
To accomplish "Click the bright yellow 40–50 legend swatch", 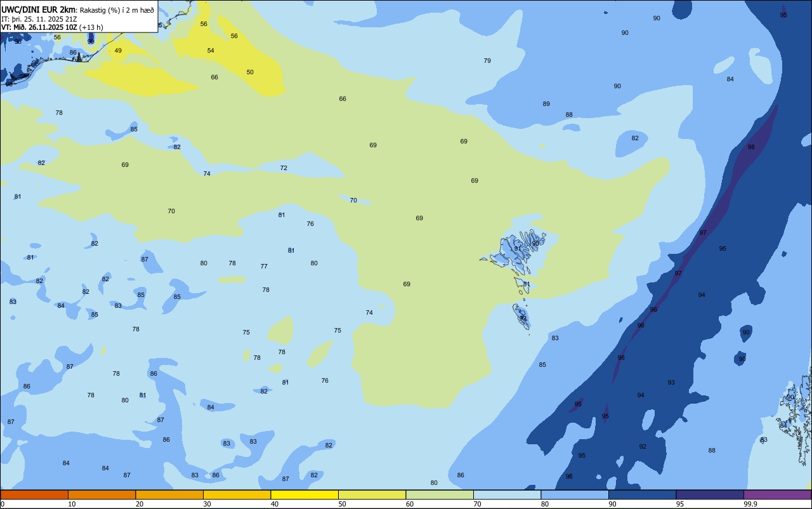I will [304, 494].
